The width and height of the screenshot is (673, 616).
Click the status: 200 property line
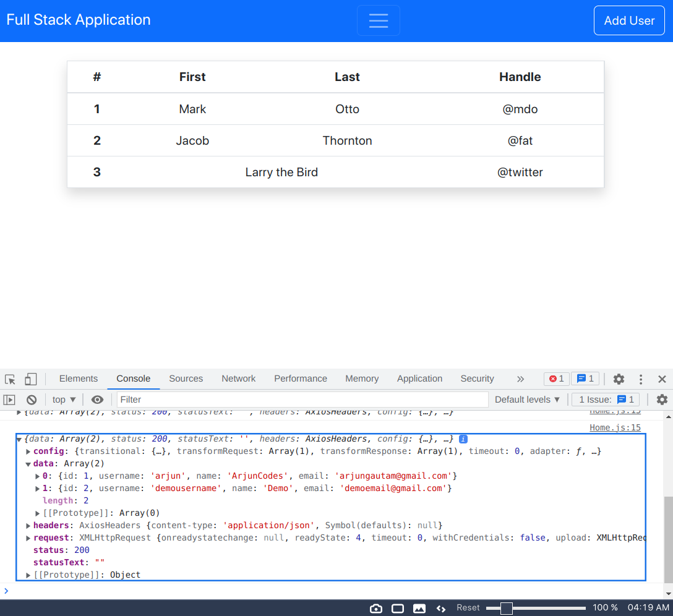(x=61, y=550)
